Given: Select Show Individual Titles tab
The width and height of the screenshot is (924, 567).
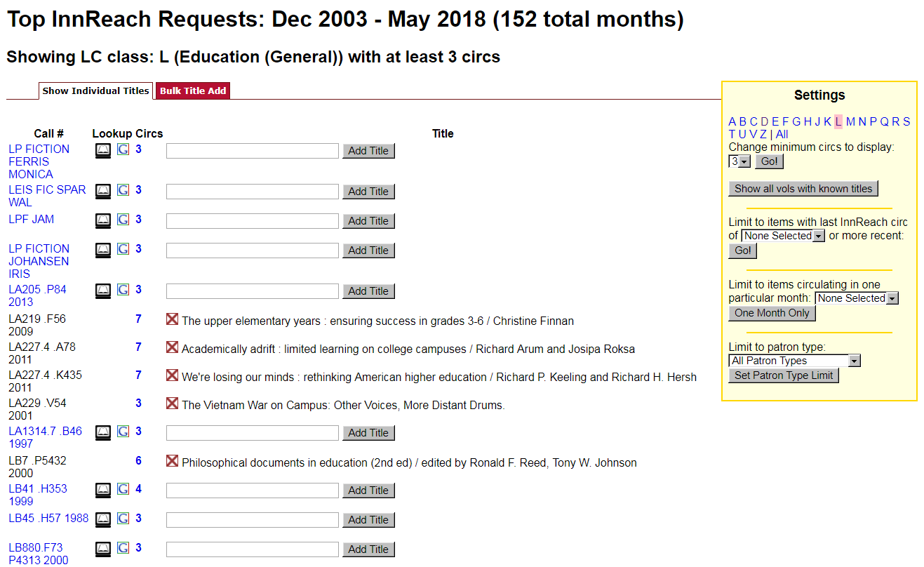Looking at the screenshot, I should coord(95,91).
